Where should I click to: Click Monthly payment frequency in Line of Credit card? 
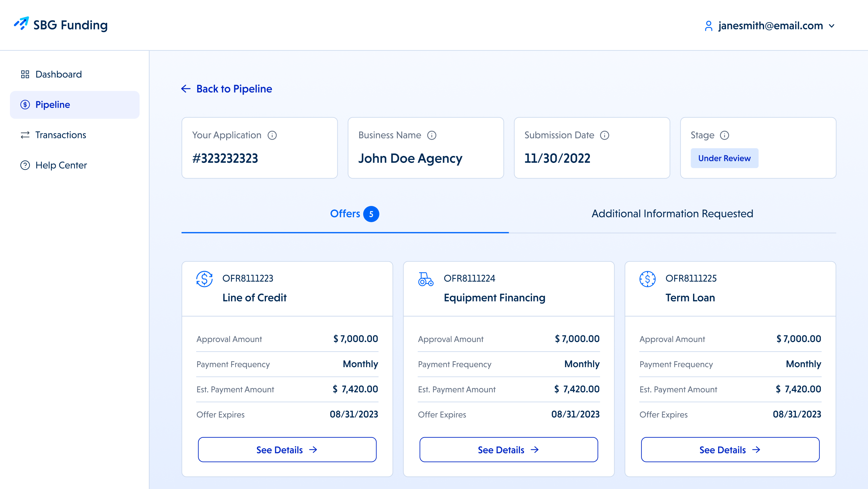pos(360,364)
